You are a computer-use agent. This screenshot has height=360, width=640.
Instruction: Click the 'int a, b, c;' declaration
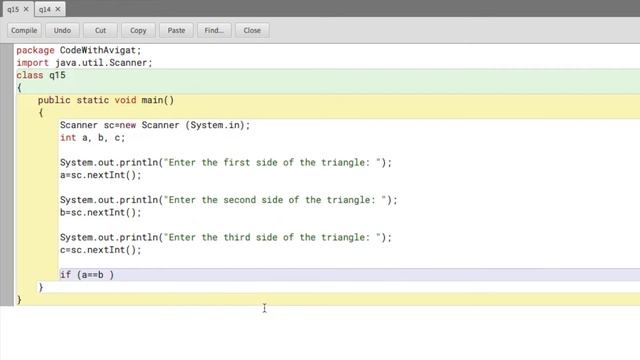(x=92, y=138)
